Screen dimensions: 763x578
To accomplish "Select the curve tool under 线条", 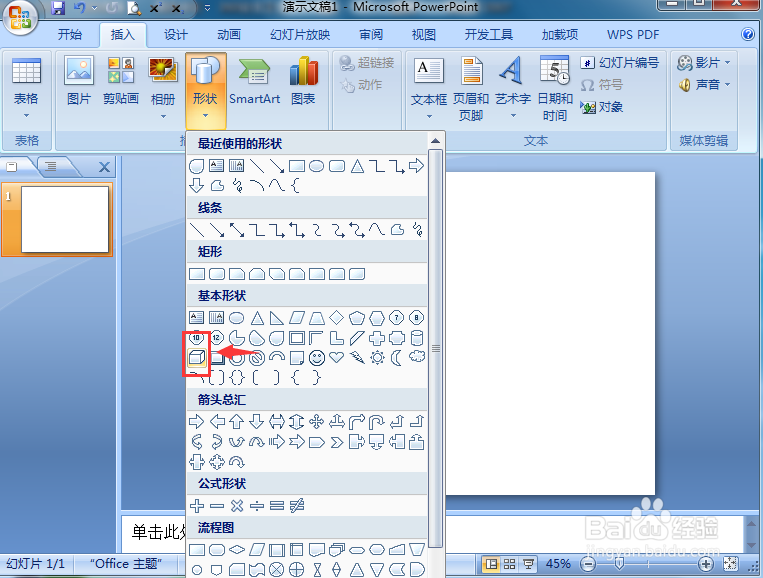I will (377, 229).
